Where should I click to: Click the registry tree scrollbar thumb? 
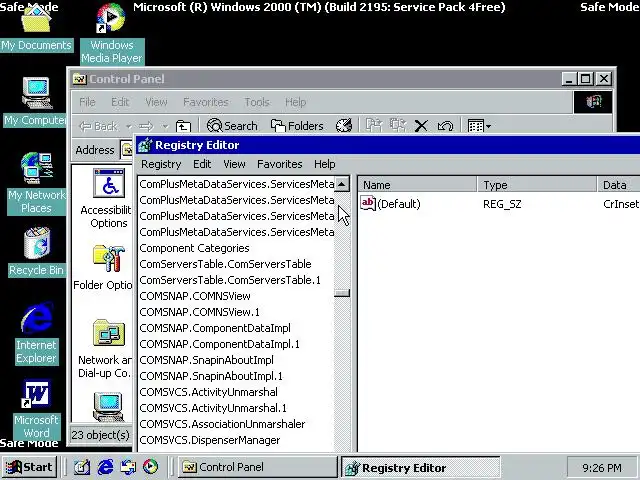pyautogui.click(x=342, y=293)
